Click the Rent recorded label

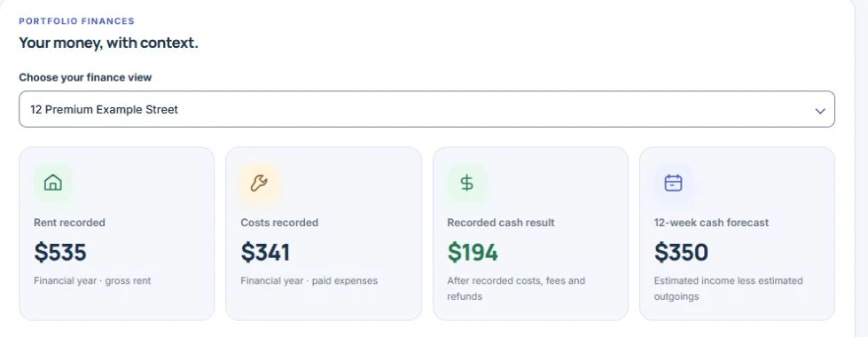point(69,223)
